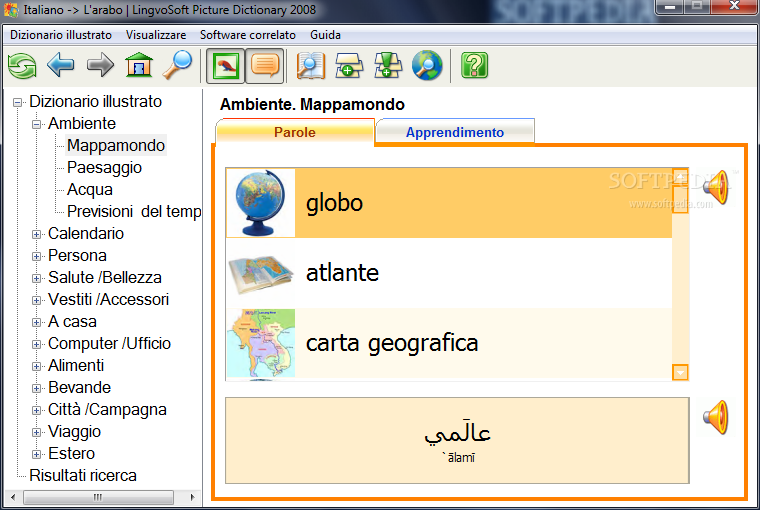This screenshot has width=760, height=510.
Task: Open the dictionary lookup book icon
Action: click(311, 65)
